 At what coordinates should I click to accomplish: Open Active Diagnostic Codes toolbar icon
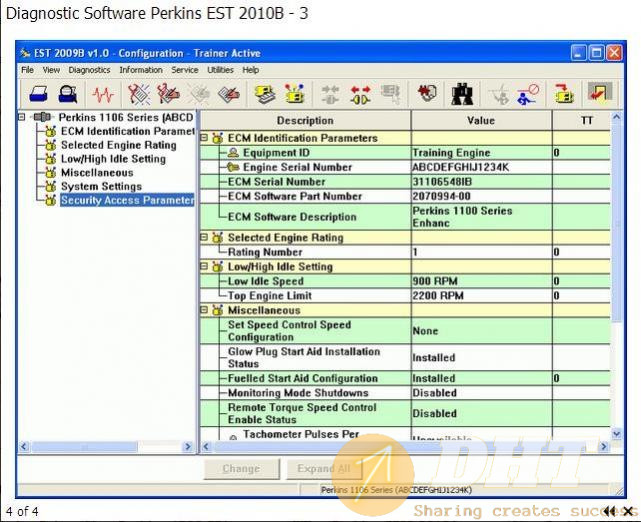139,94
